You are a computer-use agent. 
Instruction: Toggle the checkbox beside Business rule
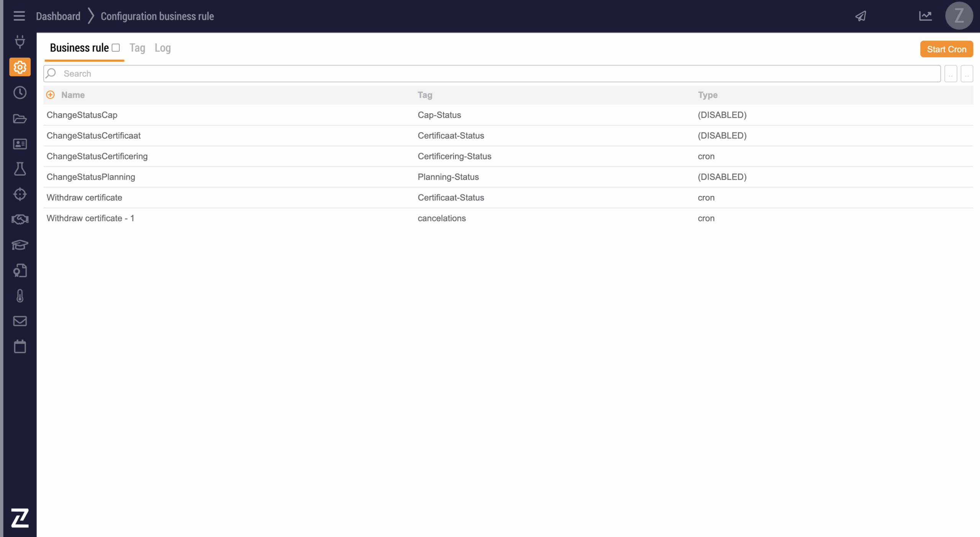(116, 48)
